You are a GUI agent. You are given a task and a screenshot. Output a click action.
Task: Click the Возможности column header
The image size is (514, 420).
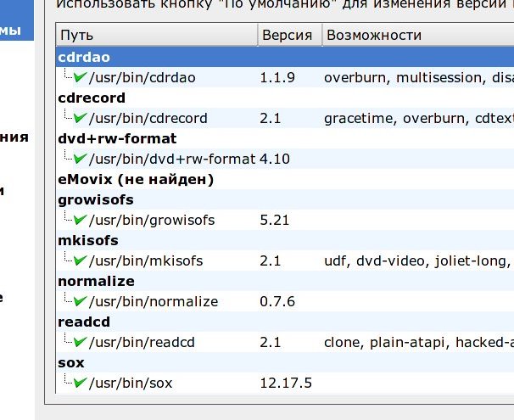[373, 36]
